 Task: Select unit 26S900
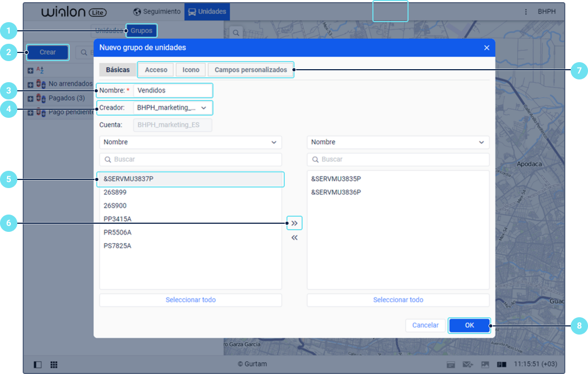pos(190,205)
